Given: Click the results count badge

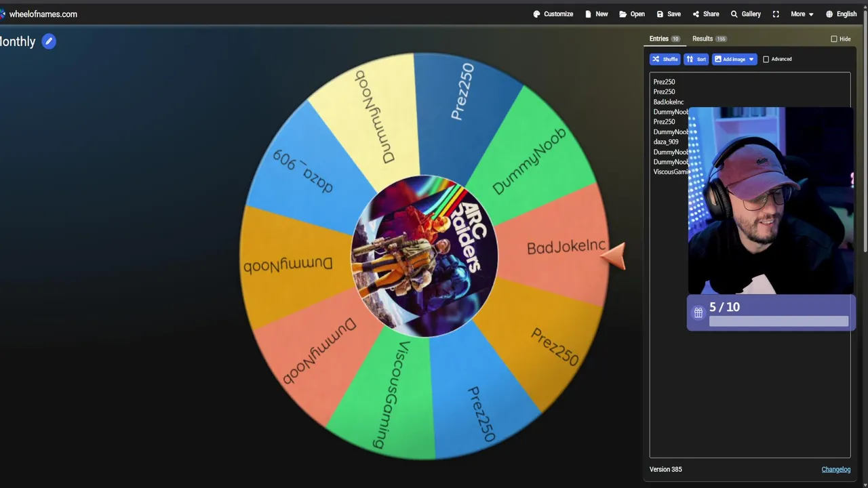Looking at the screenshot, I should click(x=721, y=39).
